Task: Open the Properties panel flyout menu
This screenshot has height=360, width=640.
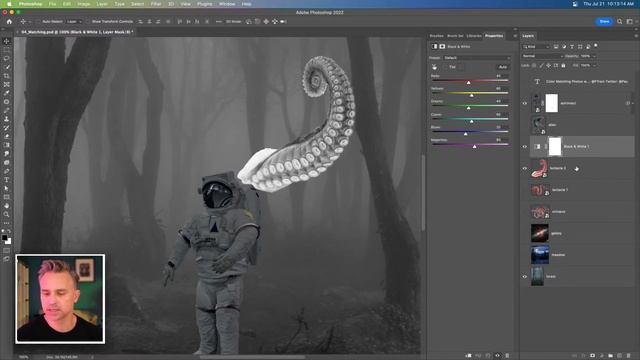Action: point(515,36)
